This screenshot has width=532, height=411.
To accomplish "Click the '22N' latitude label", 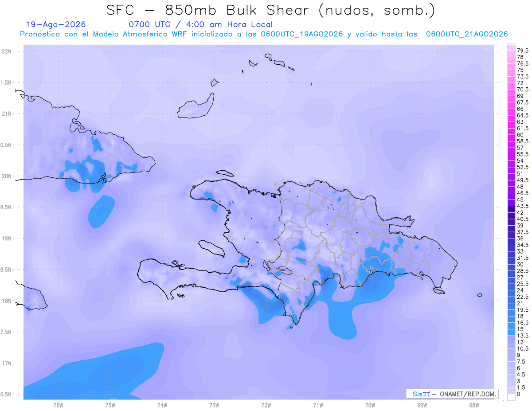I will pyautogui.click(x=7, y=51).
